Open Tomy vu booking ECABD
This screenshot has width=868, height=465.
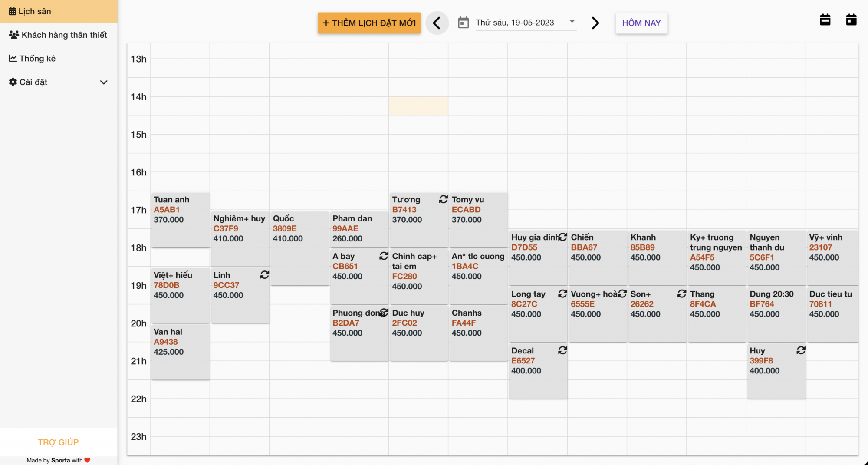[478, 220]
